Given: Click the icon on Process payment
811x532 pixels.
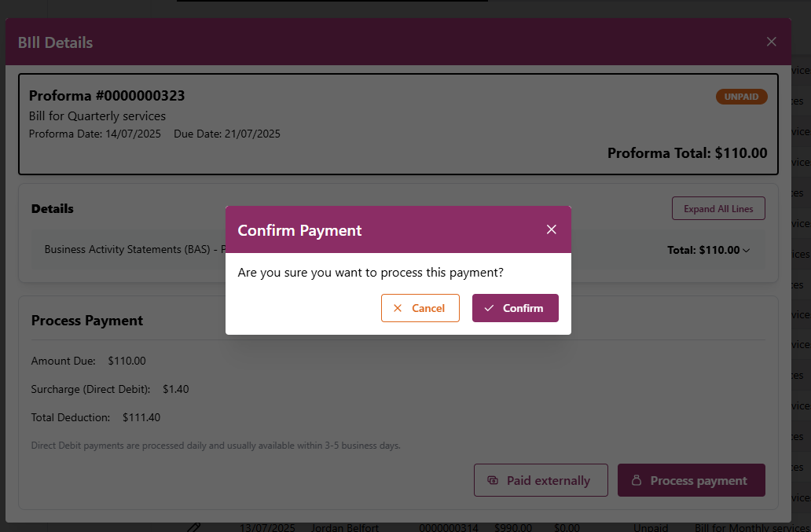Looking at the screenshot, I should point(637,480).
